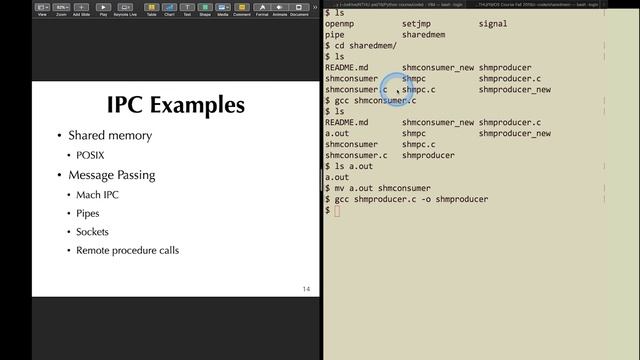Click the slide title 'IPC Examples'
This screenshot has width=640, height=360.
[176, 105]
